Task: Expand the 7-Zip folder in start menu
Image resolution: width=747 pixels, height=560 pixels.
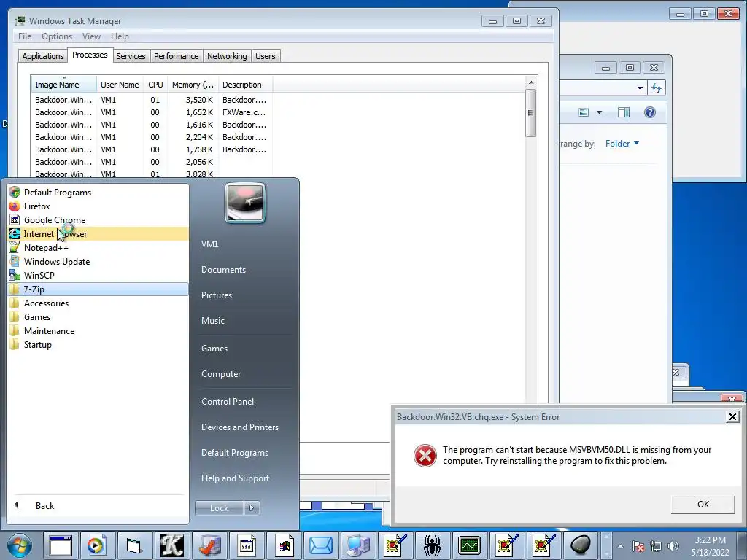Action: 98,289
